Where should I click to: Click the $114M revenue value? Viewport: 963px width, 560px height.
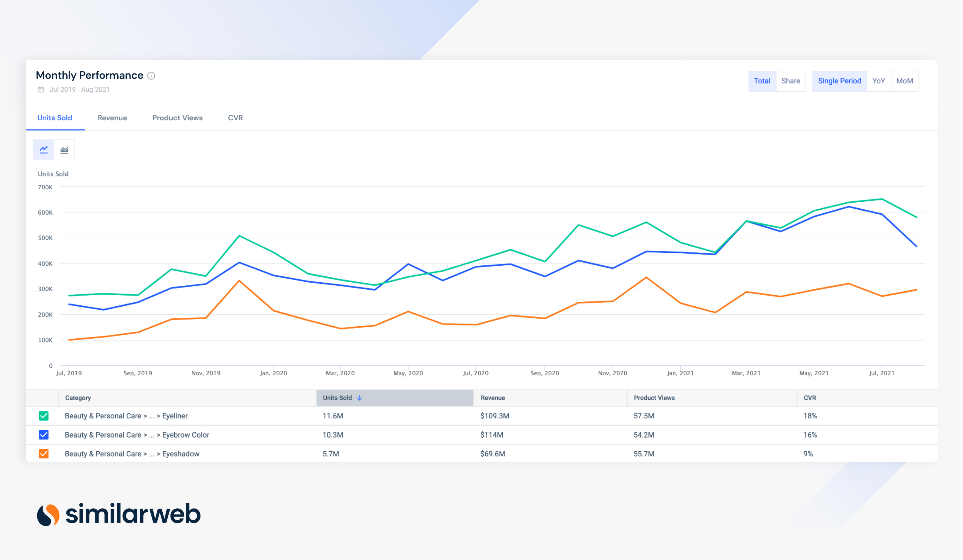tap(491, 435)
